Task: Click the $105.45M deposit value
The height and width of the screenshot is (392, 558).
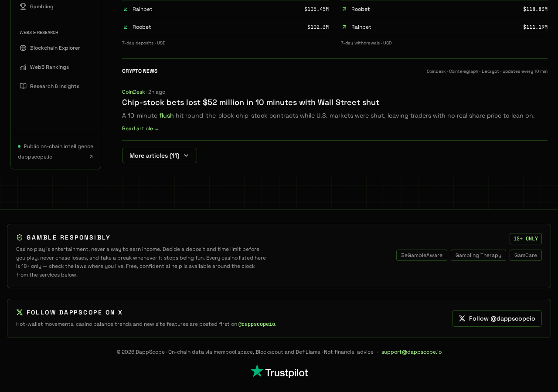Action: pos(316,9)
